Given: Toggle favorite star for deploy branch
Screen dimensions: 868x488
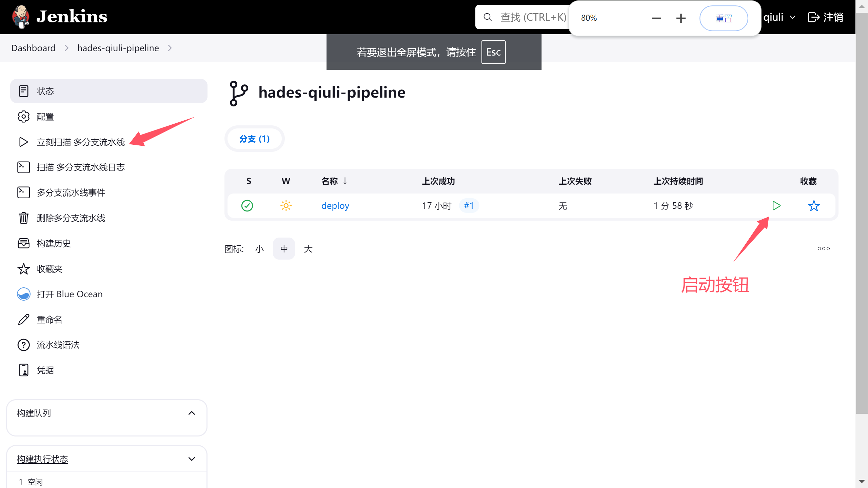Looking at the screenshot, I should coord(814,206).
